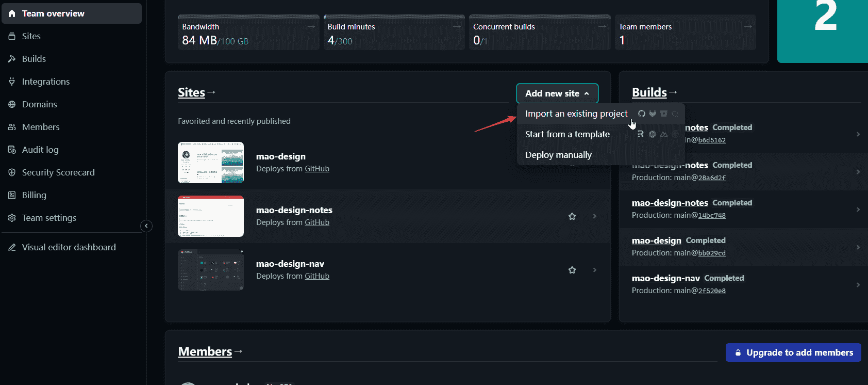Open the GitHub link under mao-design
868x385 pixels.
pyautogui.click(x=316, y=169)
